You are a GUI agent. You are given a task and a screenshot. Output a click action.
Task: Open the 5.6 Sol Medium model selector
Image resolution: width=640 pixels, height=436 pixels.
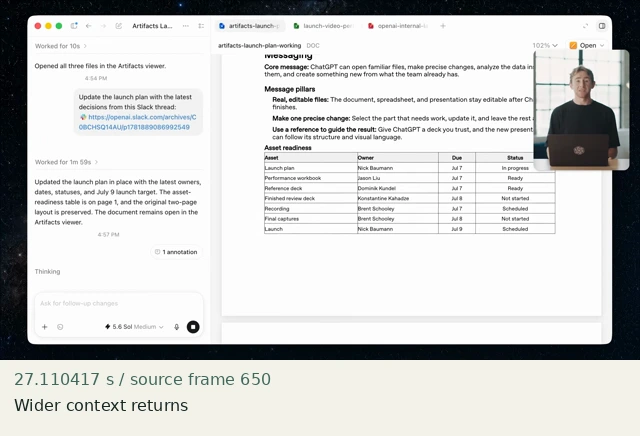134,327
